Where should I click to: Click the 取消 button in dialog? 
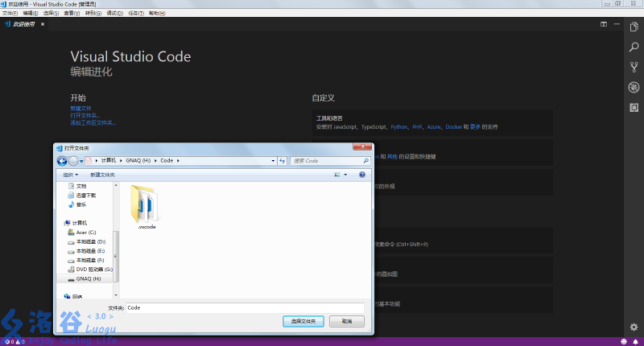pos(347,321)
